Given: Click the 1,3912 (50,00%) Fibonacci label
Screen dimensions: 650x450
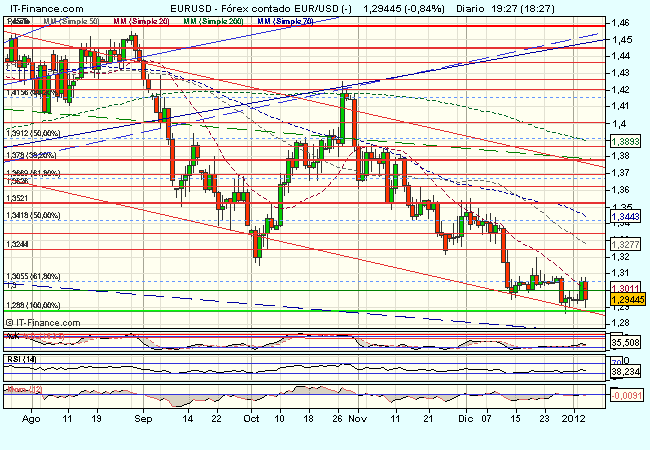Looking at the screenshot, I should (x=33, y=133).
